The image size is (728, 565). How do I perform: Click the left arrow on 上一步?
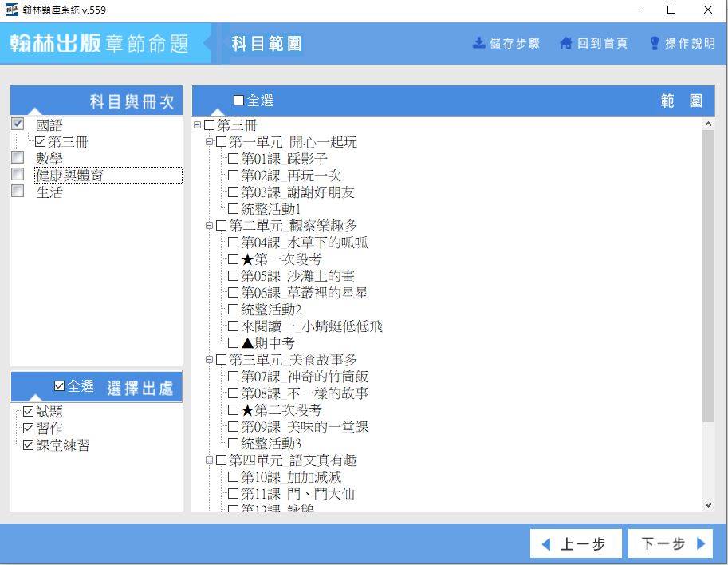point(546,544)
